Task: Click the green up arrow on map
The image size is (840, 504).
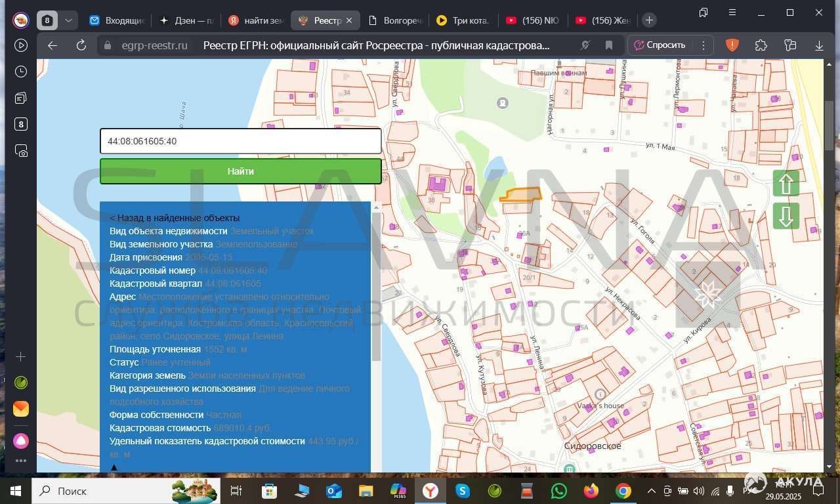Action: 786,183
